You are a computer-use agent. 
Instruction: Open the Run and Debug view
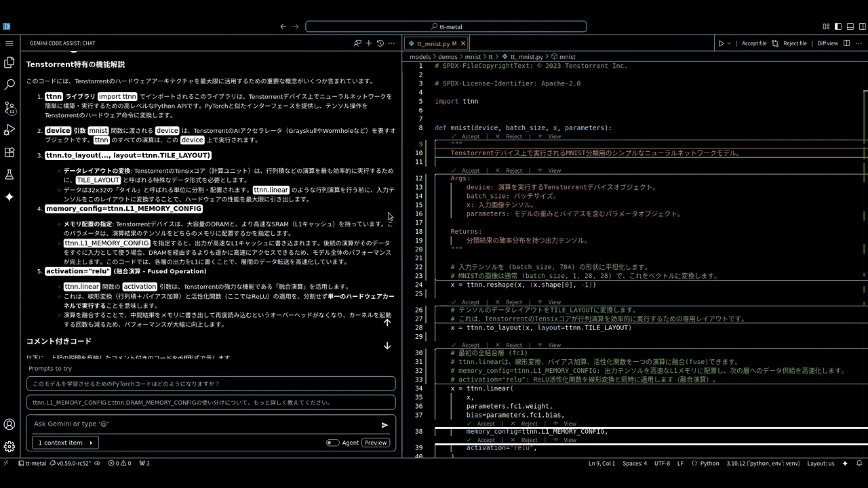[x=9, y=130]
